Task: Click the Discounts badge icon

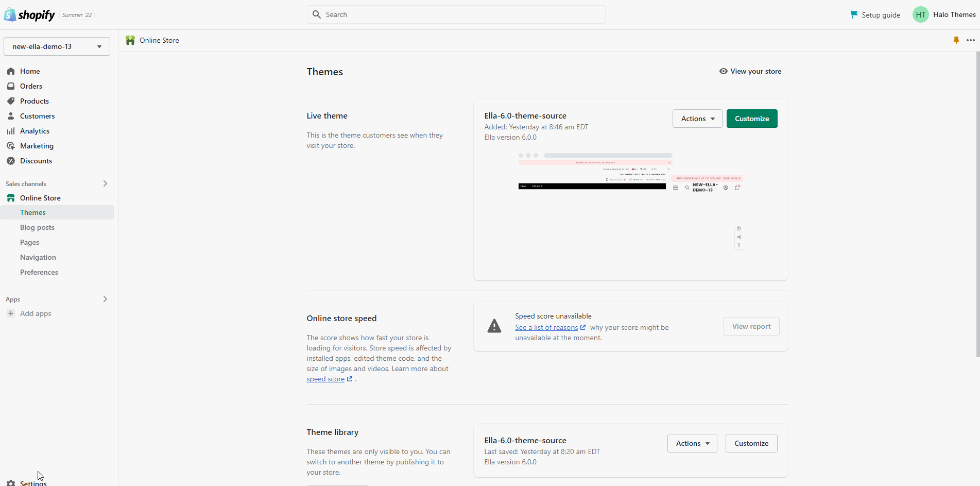Action: click(11, 161)
